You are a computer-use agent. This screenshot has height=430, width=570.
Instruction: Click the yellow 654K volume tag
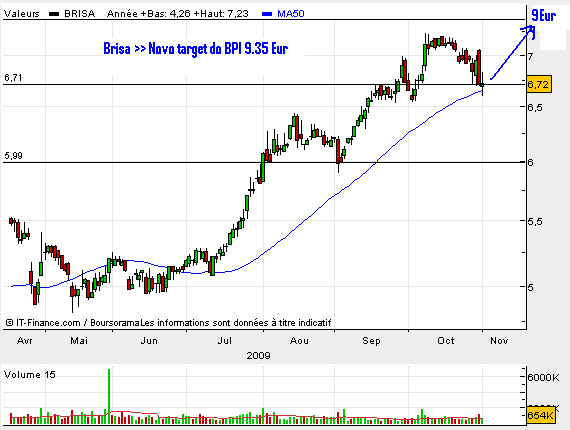pos(540,415)
